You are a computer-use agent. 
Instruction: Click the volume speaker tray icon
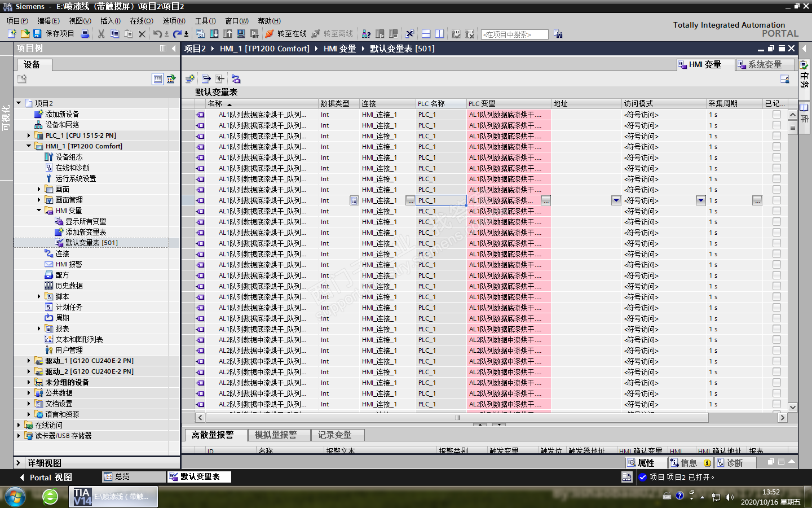point(729,497)
